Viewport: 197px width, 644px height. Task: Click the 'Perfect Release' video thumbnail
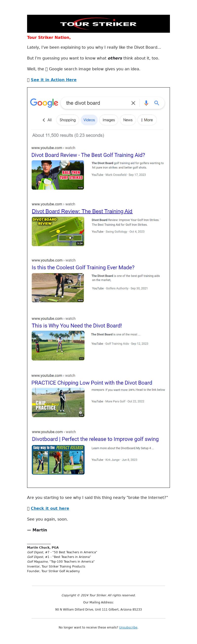click(58, 460)
